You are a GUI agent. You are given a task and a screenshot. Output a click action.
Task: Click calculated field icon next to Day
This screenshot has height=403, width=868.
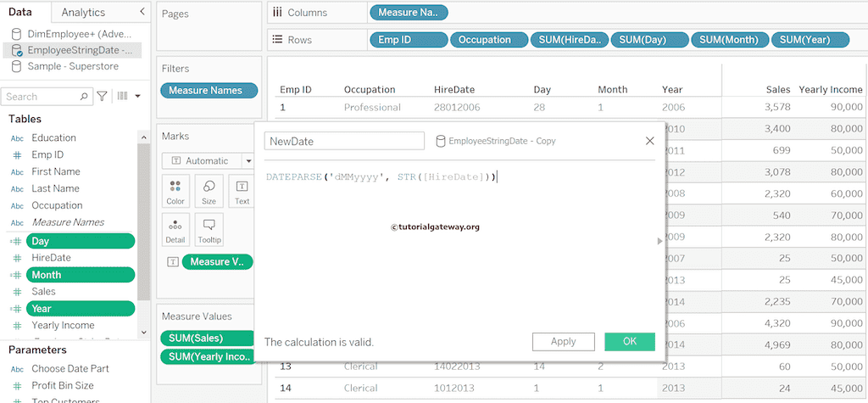pyautogui.click(x=16, y=241)
